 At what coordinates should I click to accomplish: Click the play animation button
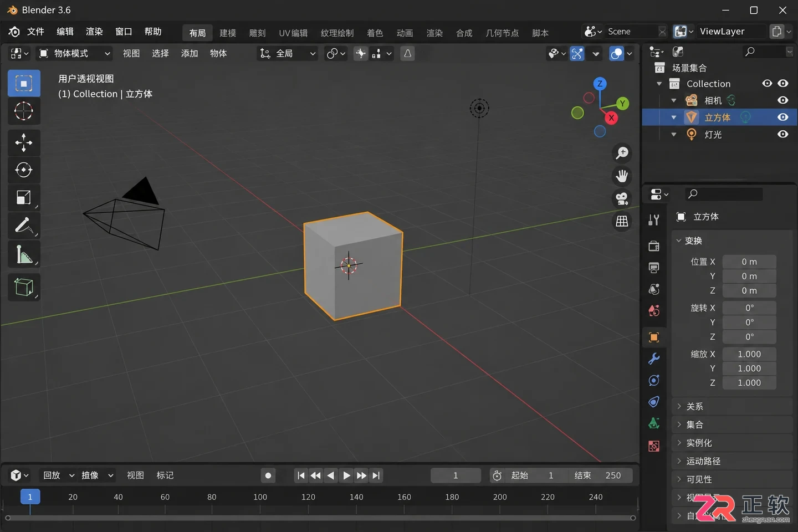[x=346, y=475]
